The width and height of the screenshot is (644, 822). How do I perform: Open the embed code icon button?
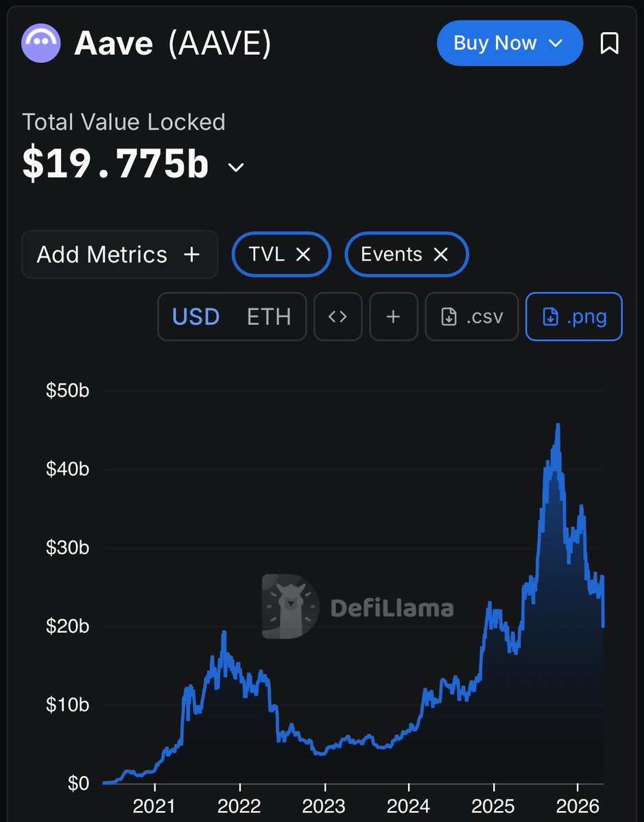[337, 317]
